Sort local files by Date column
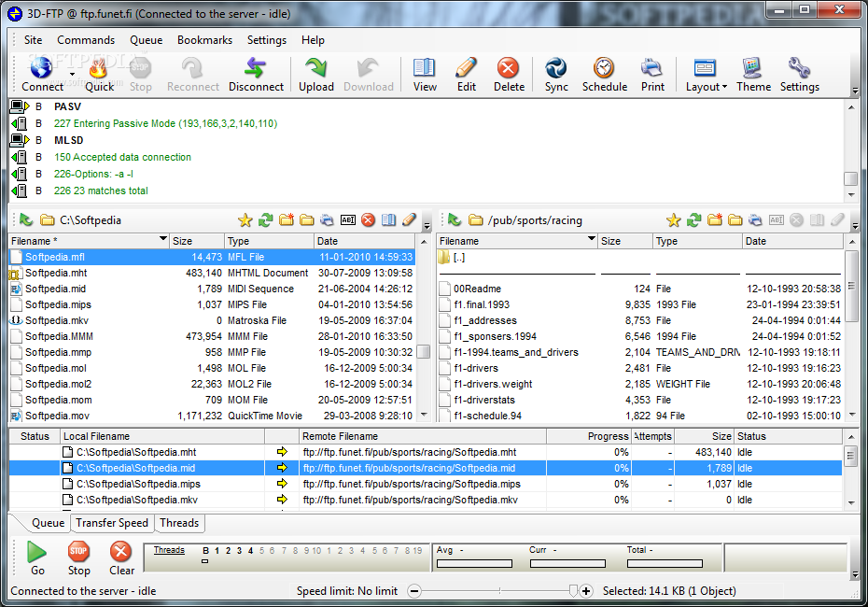 coord(364,241)
